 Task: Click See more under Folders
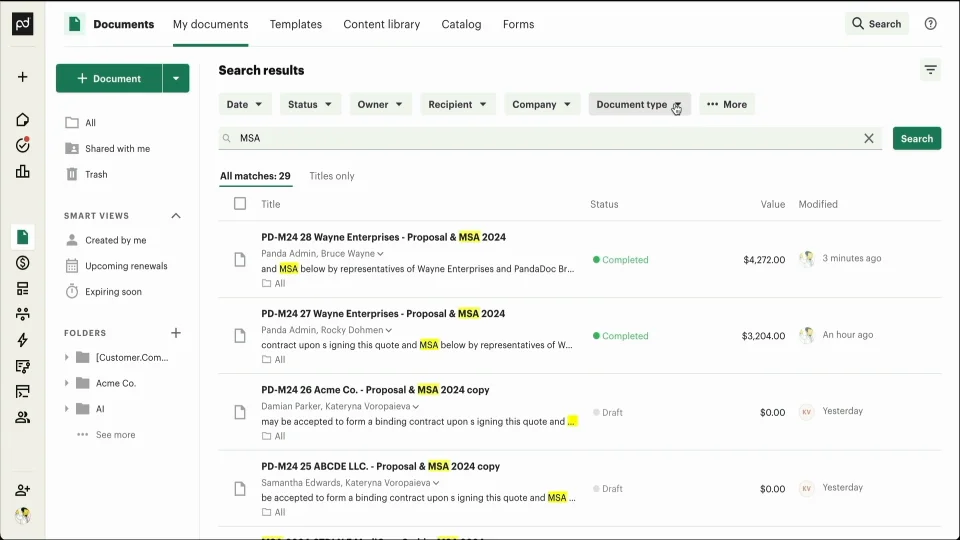pyautogui.click(x=115, y=435)
